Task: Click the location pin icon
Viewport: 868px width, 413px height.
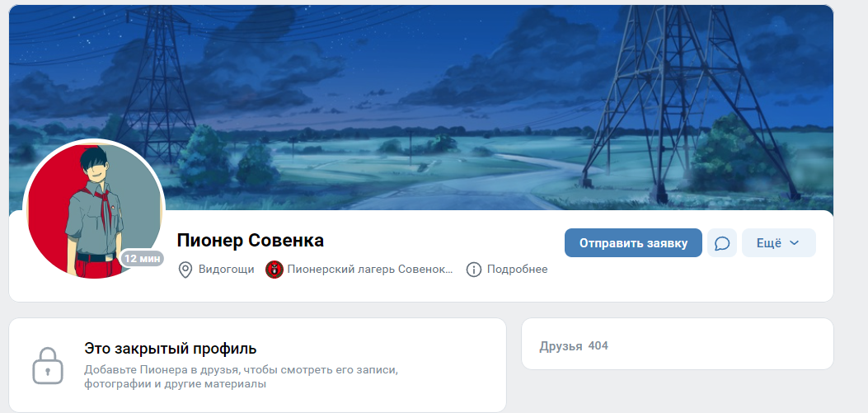Action: click(x=185, y=270)
